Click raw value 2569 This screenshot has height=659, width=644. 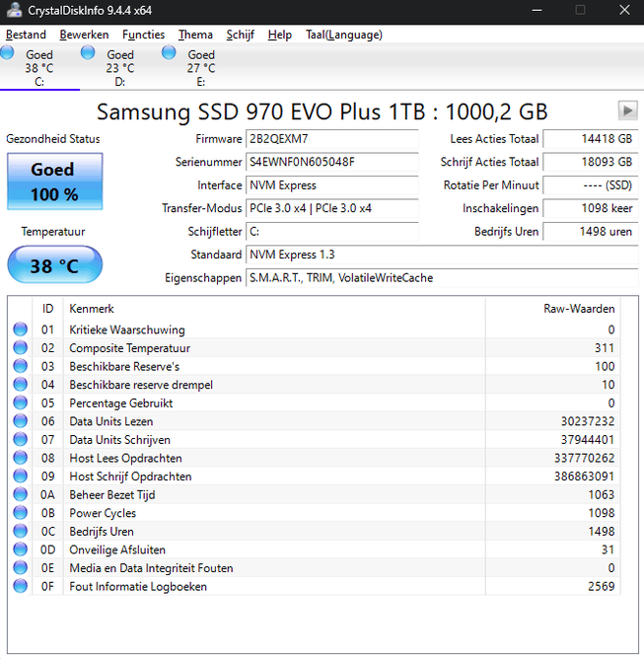pyautogui.click(x=602, y=586)
